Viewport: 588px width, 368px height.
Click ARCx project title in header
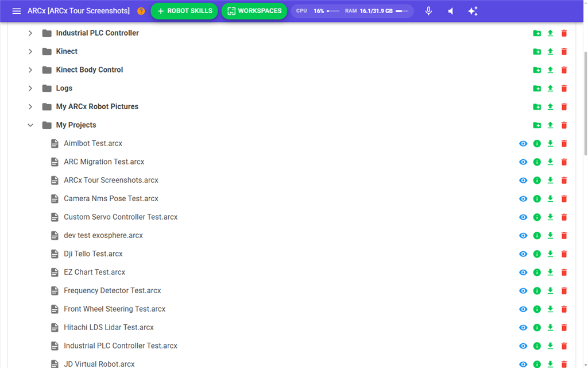pos(78,11)
